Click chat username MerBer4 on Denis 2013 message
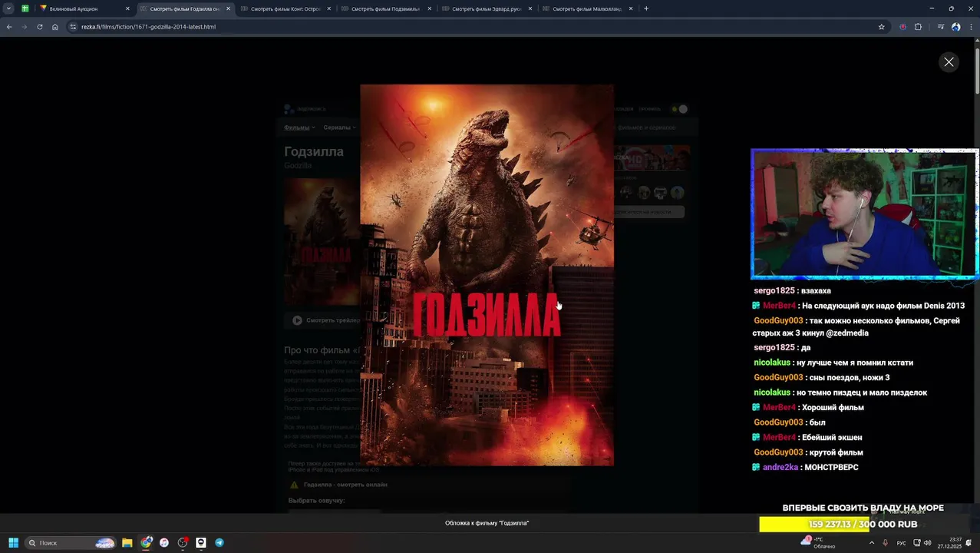This screenshot has height=553, width=980. (779, 306)
